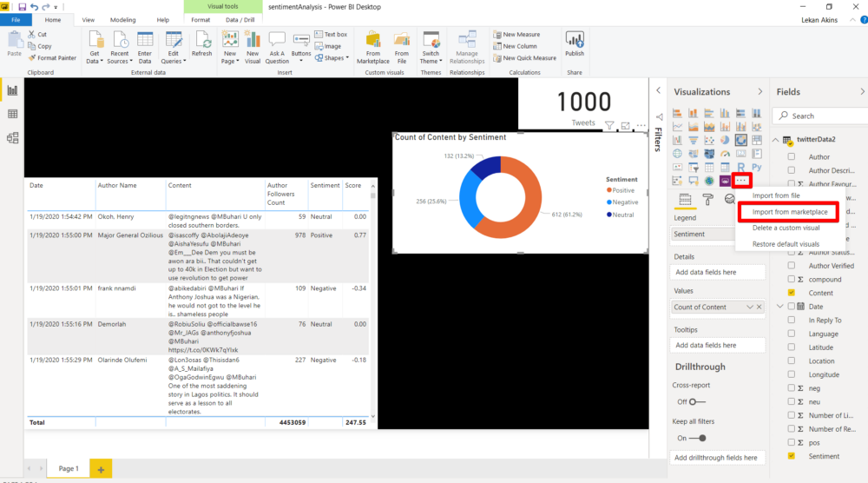Screen dimensions: 868x483
Task: Click the Publish icon
Action: point(575,41)
